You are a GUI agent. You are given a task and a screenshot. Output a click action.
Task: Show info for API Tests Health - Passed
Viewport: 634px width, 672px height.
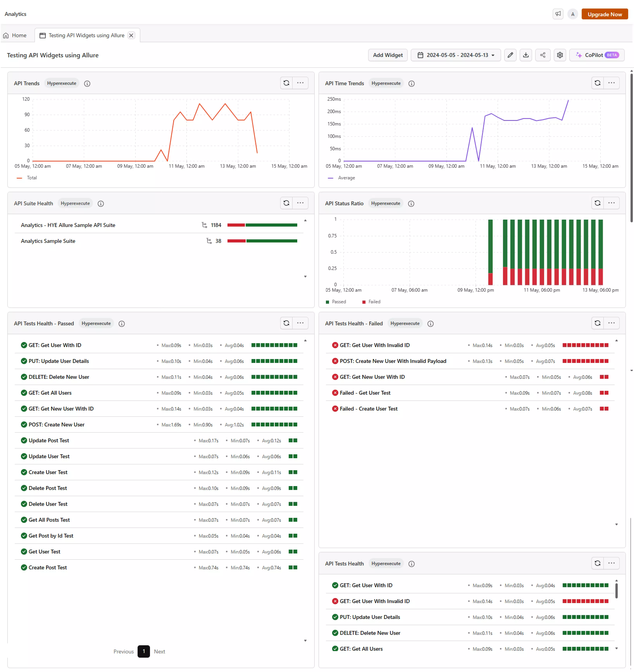click(121, 323)
